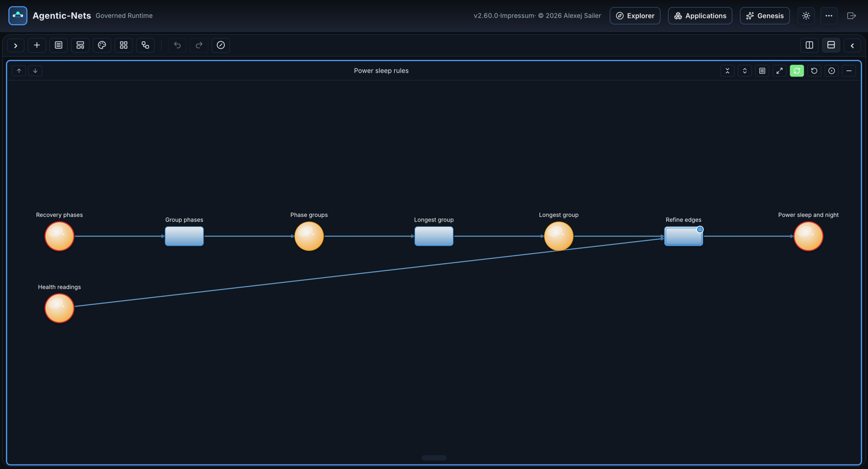The width and height of the screenshot is (868, 469).
Task: Click the panel's circle-dot center view icon
Action: pos(831,70)
